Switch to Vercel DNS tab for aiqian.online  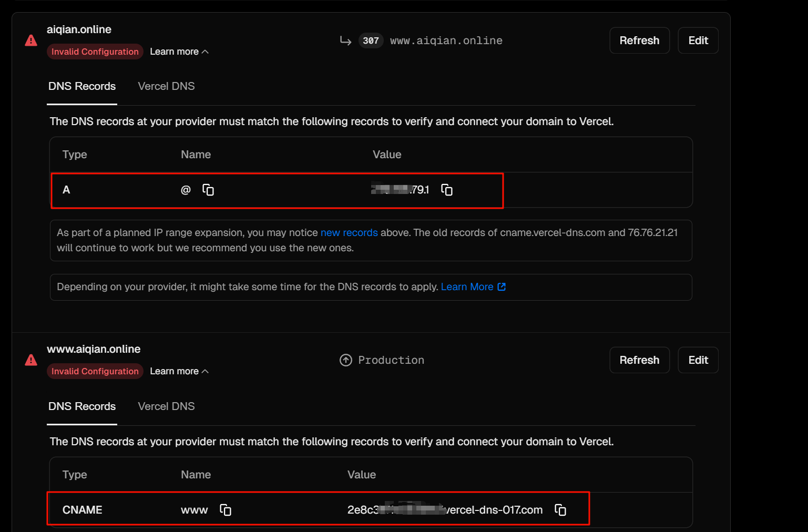coord(166,86)
